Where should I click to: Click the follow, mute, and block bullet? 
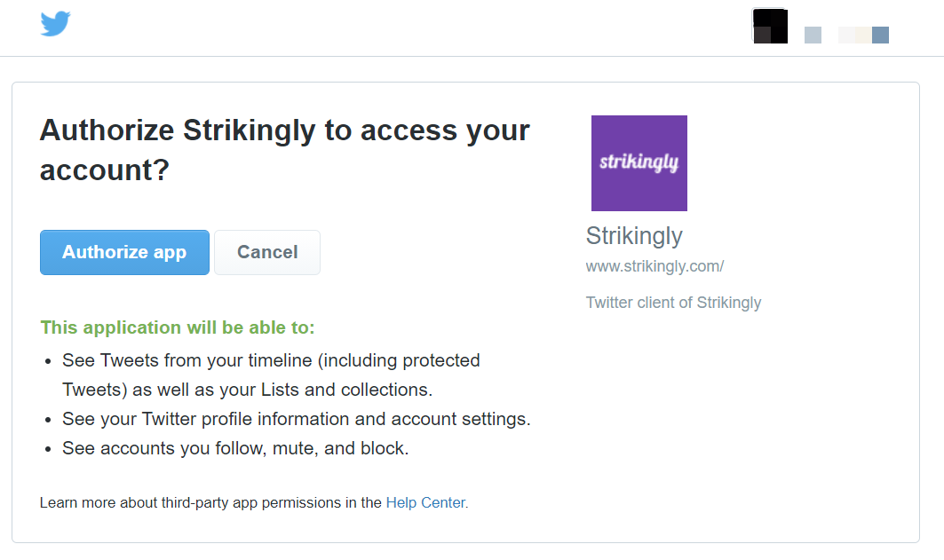pos(235,449)
